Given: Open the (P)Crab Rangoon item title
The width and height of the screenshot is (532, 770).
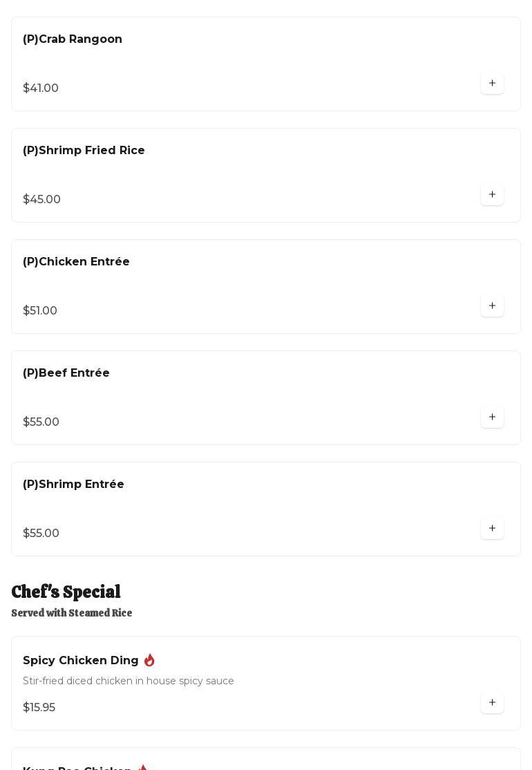Looking at the screenshot, I should [73, 39].
